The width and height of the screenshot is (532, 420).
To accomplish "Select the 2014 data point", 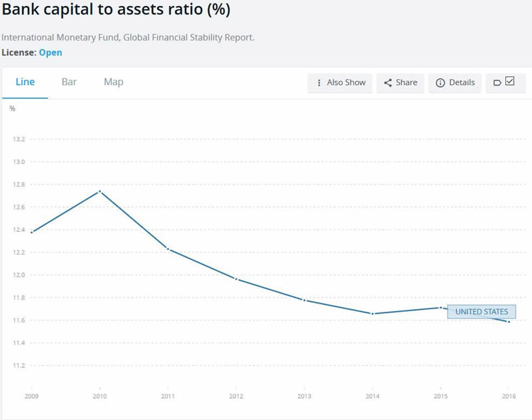I will [372, 314].
